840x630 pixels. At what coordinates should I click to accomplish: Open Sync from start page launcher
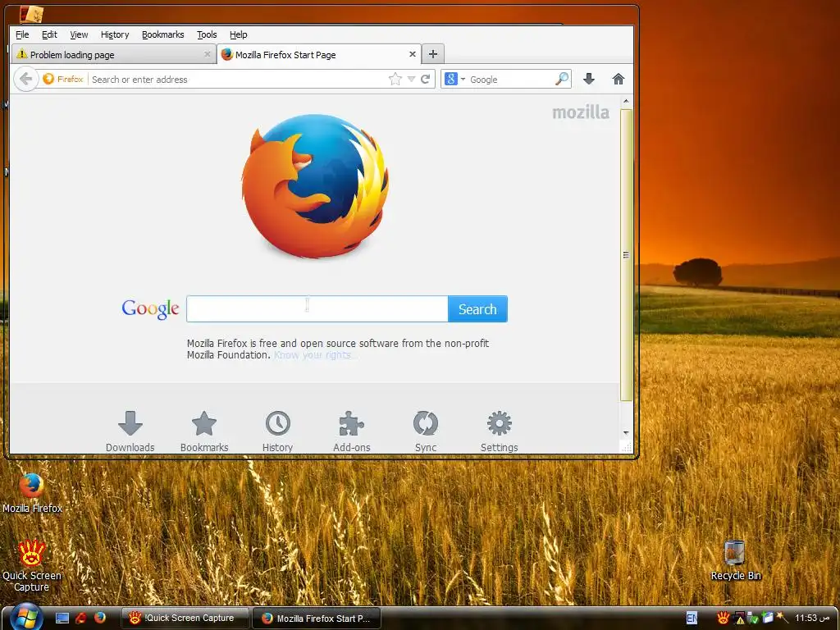(x=426, y=431)
